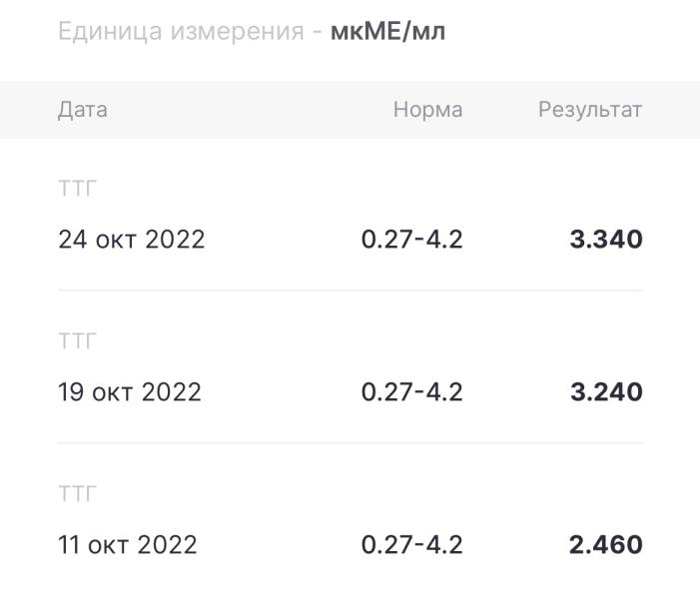The width and height of the screenshot is (700, 599).
Task: Open the 11 окт 2022 date entry
Action: [x=128, y=545]
